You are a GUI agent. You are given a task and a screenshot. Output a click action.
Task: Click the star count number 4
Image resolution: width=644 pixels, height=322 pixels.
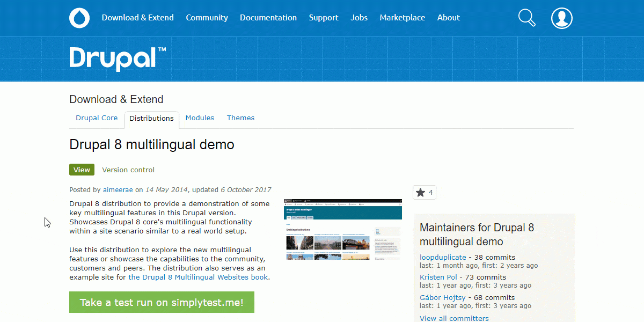click(430, 193)
